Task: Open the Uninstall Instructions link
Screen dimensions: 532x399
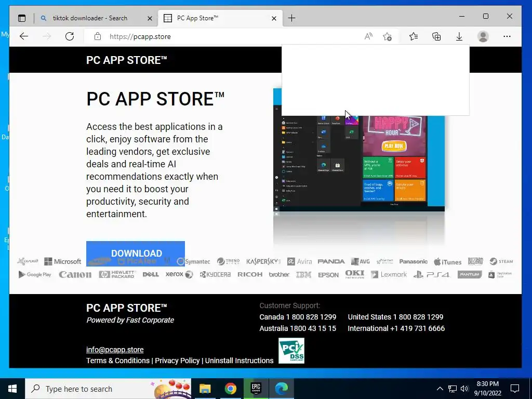Action: pyautogui.click(x=239, y=361)
